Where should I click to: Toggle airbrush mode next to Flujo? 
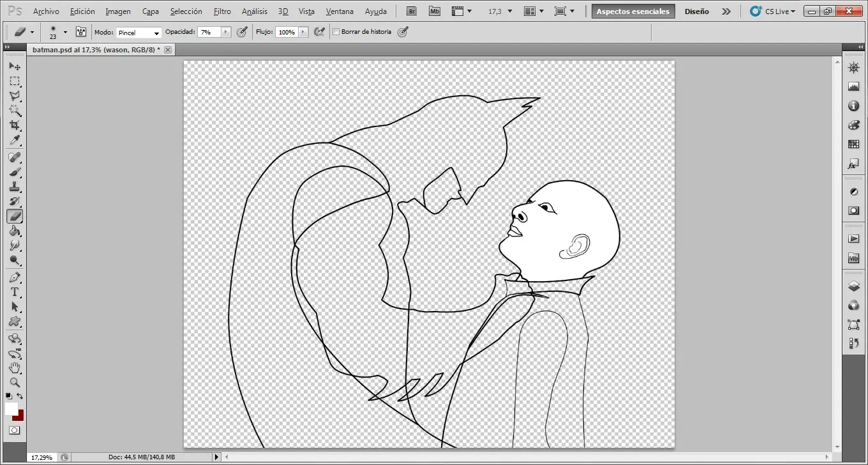[320, 32]
